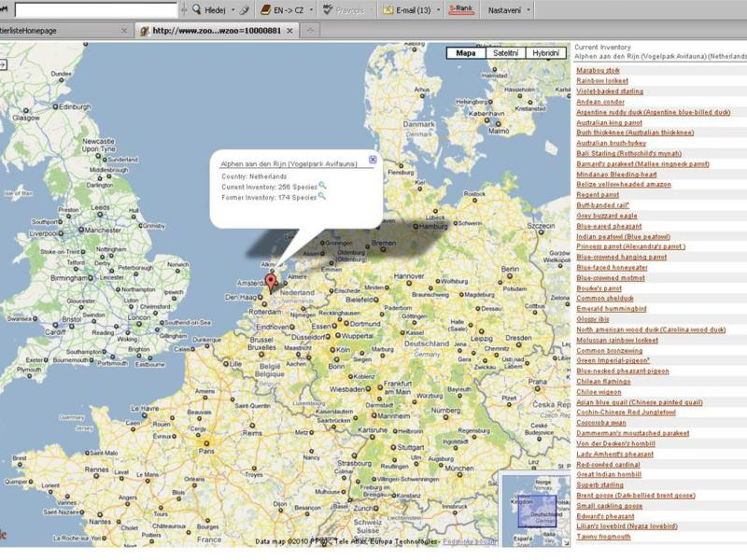Open the Blue-crowned motmot link

point(611,278)
